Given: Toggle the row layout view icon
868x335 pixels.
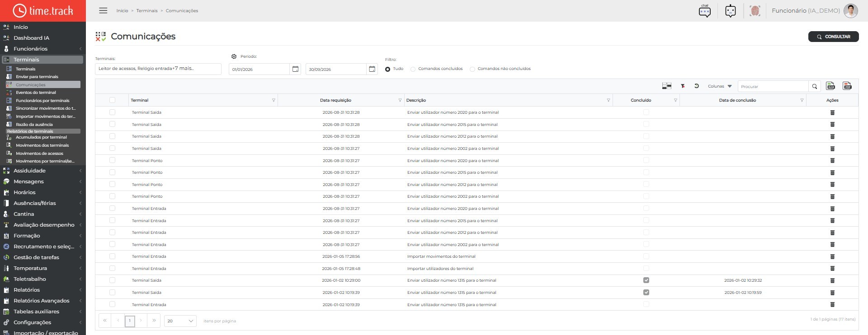Looking at the screenshot, I should pos(666,86).
